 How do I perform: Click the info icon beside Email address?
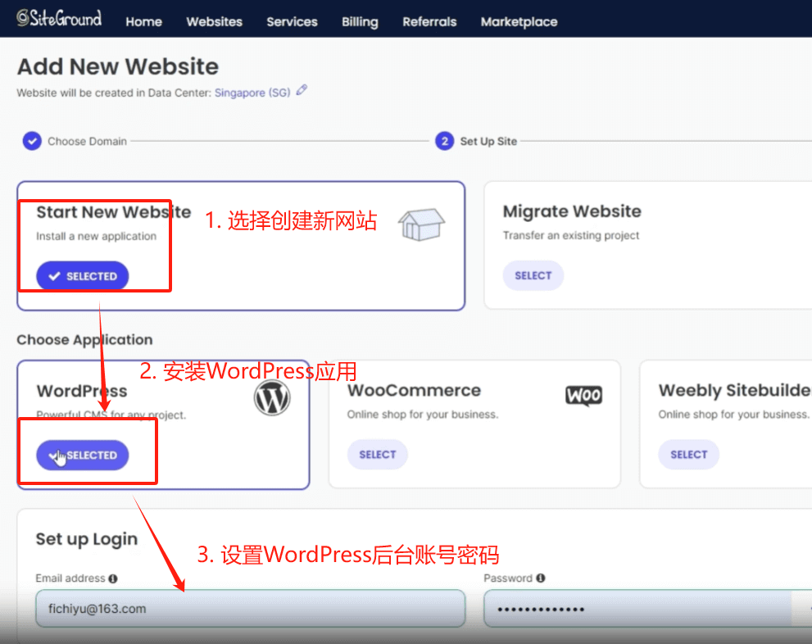(113, 578)
